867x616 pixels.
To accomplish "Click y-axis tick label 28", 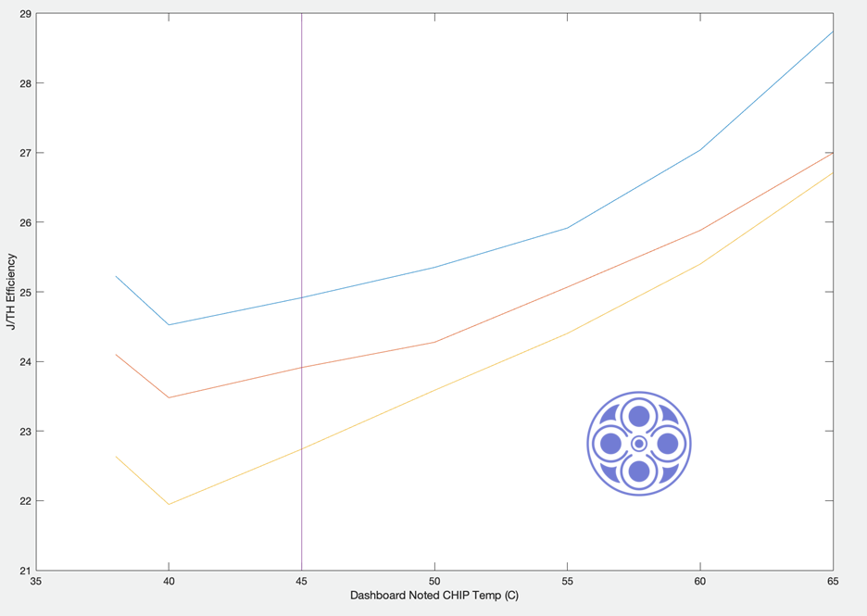I will point(25,83).
